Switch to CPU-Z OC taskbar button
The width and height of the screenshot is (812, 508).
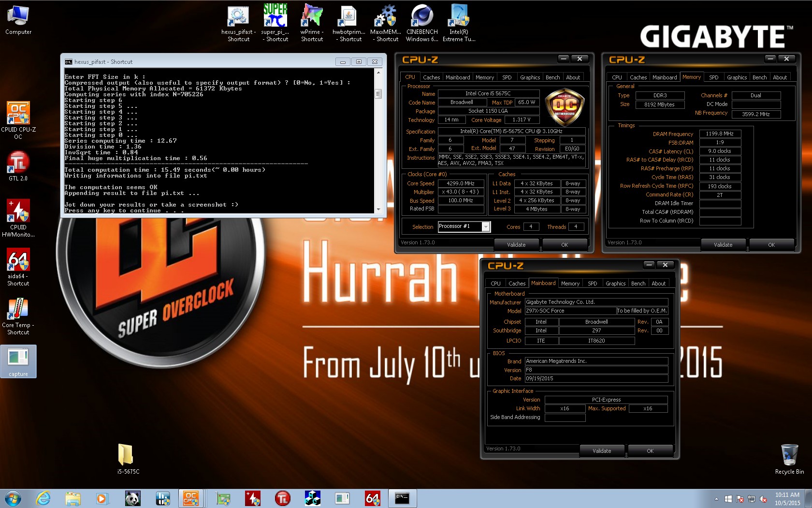[190, 498]
